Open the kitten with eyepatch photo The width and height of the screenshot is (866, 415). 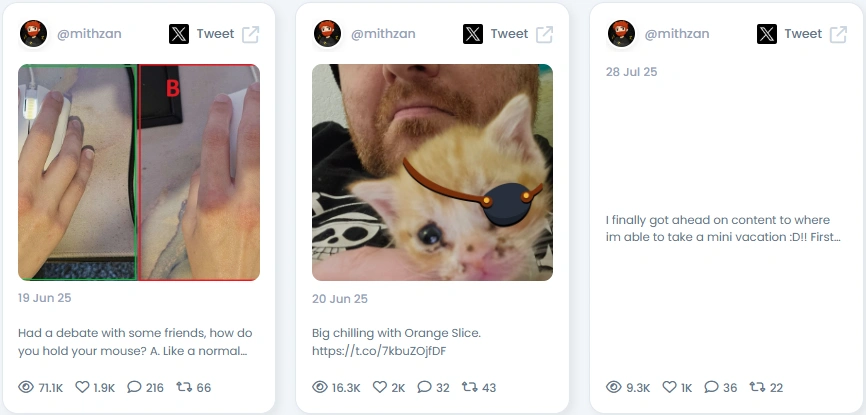(x=432, y=172)
